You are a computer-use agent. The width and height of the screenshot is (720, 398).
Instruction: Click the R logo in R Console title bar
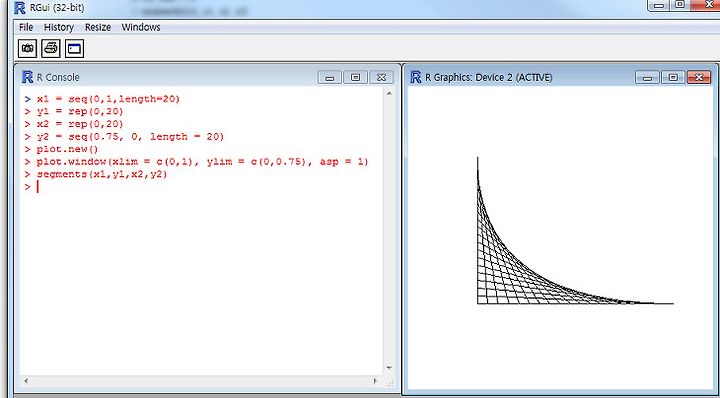pyautogui.click(x=28, y=77)
